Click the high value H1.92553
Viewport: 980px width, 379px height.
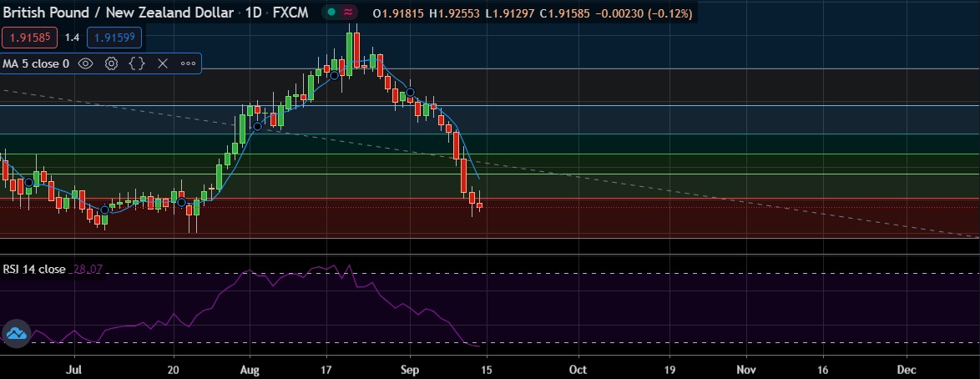coord(455,13)
